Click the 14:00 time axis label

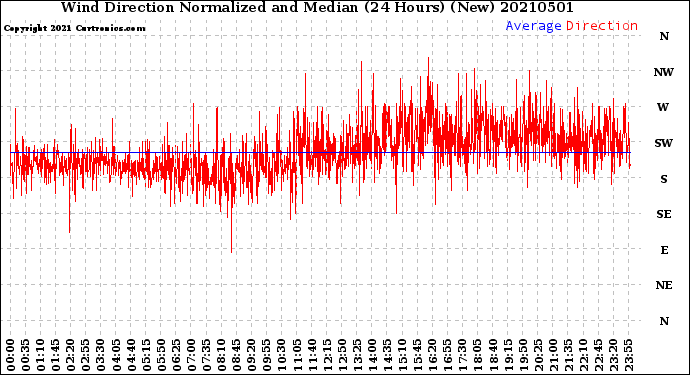point(372,355)
